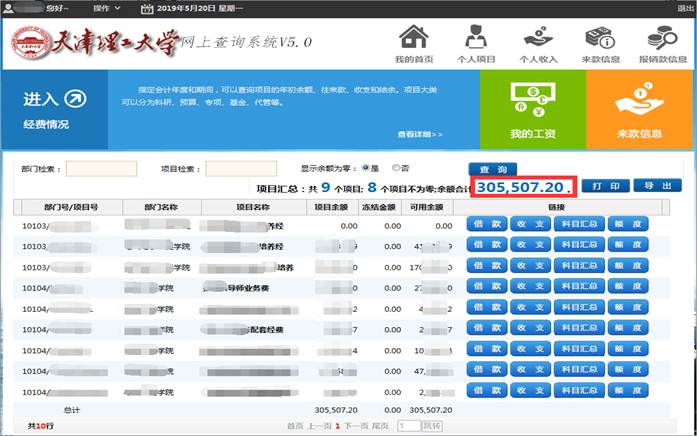Click the green 我的工资 tile
The width and height of the screenshot is (697, 436).
tap(532, 110)
